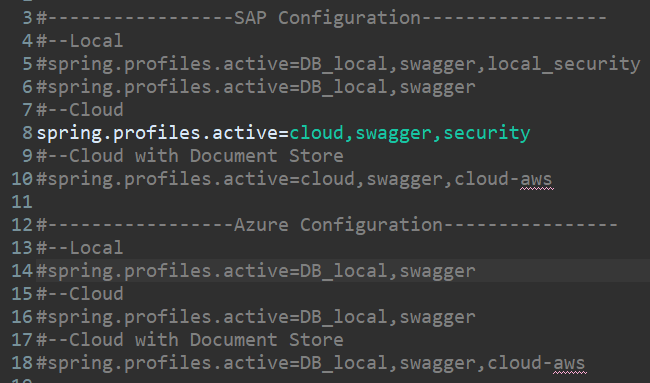
Task: Click the Azure Configuration comment header
Action: coord(327,225)
